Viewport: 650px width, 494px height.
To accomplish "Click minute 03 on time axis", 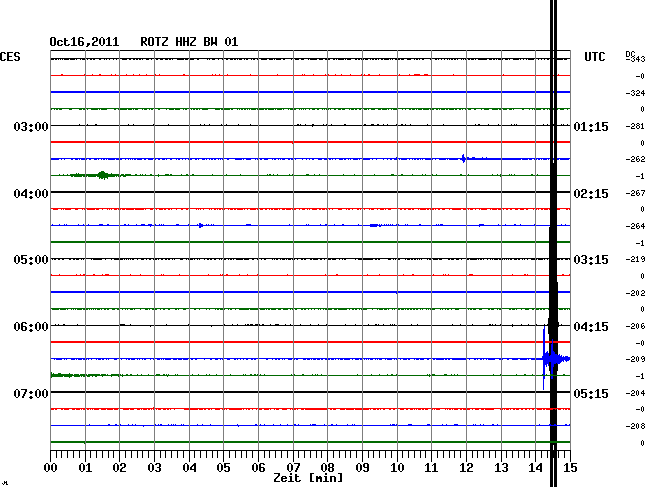I will (x=154, y=467).
